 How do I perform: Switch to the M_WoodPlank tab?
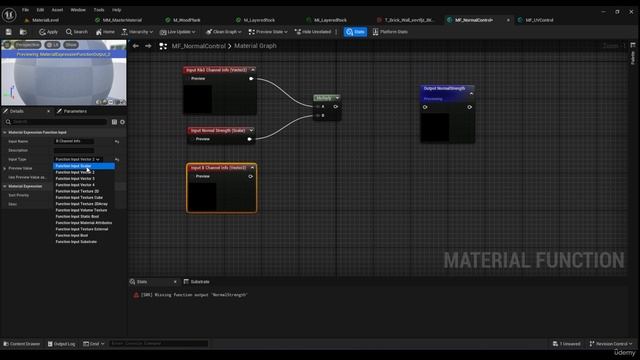(x=187, y=20)
